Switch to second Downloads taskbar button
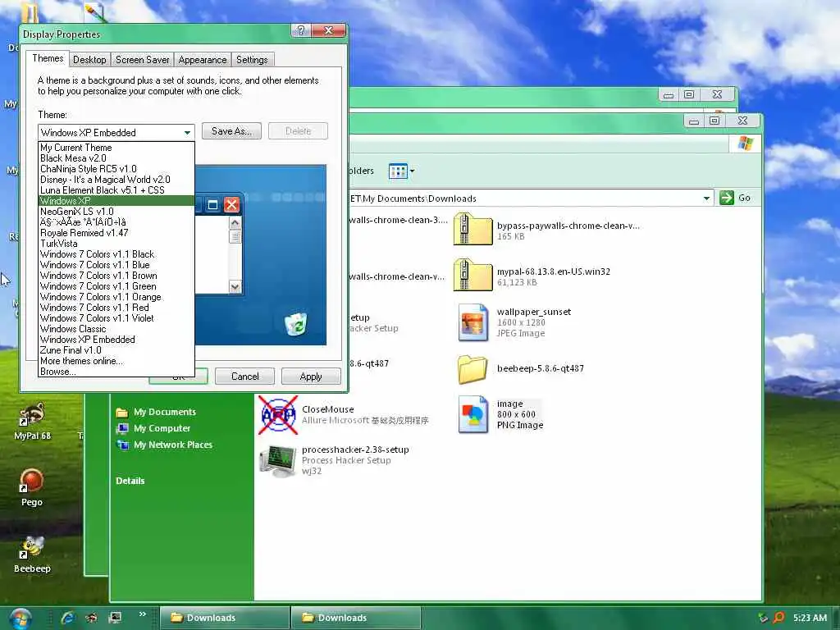This screenshot has width=840, height=630. 356,618
